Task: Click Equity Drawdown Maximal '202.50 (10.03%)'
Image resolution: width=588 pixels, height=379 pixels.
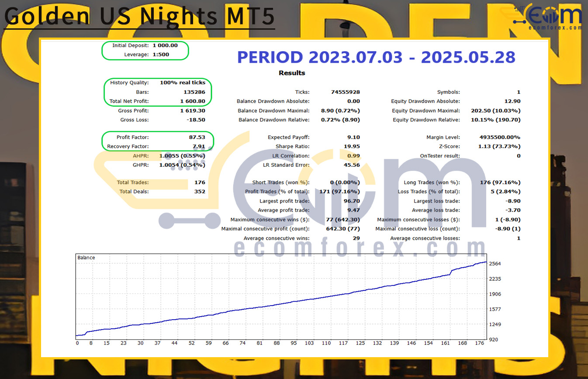Action: coord(496,111)
